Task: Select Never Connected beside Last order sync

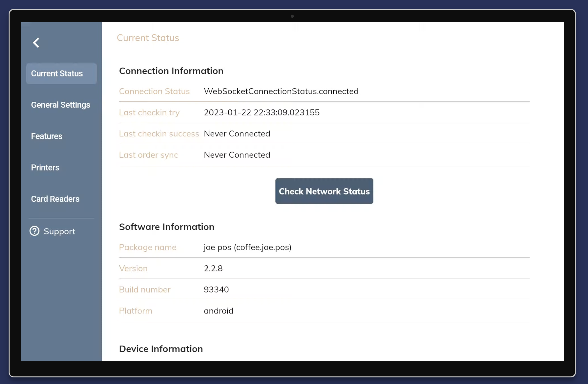Action: 237,155
